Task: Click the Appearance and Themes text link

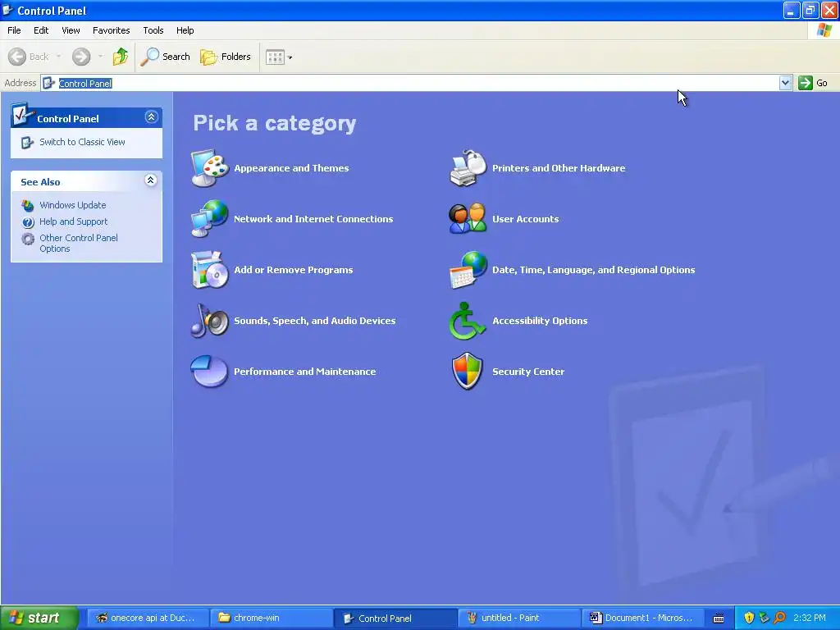Action: (x=291, y=168)
